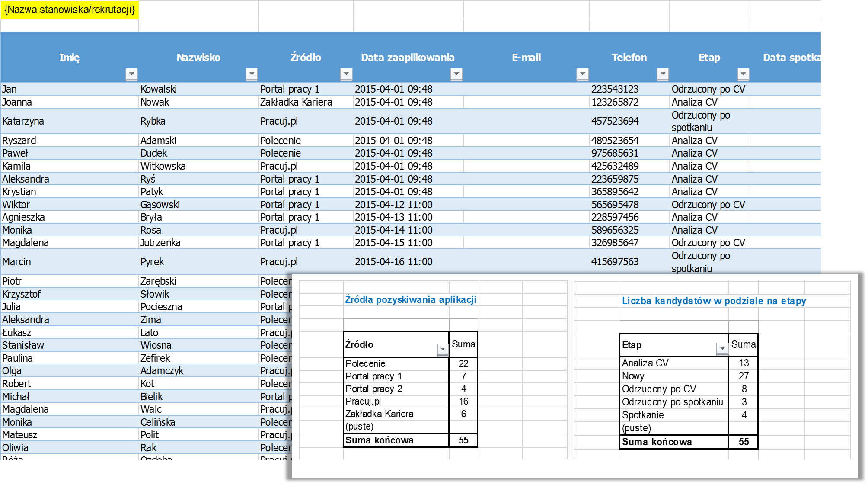Select the cell with first name Łukasz
Screen dimensions: 868x485
click(70, 333)
